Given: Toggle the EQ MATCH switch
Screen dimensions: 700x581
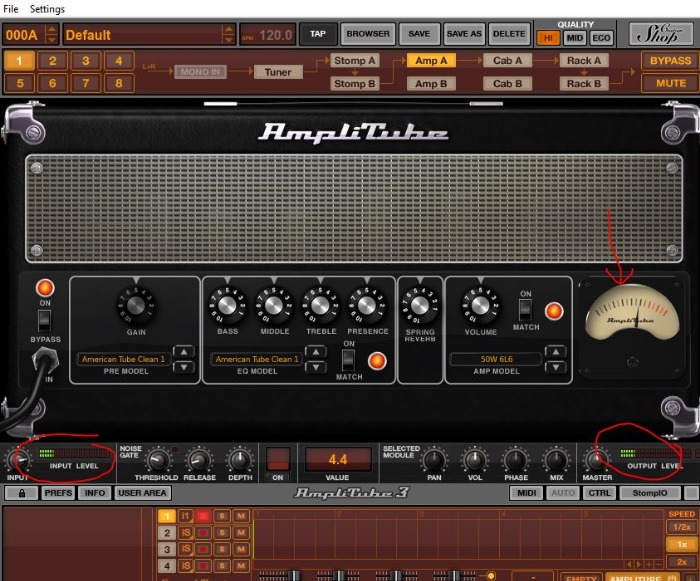Looking at the screenshot, I should point(348,360).
